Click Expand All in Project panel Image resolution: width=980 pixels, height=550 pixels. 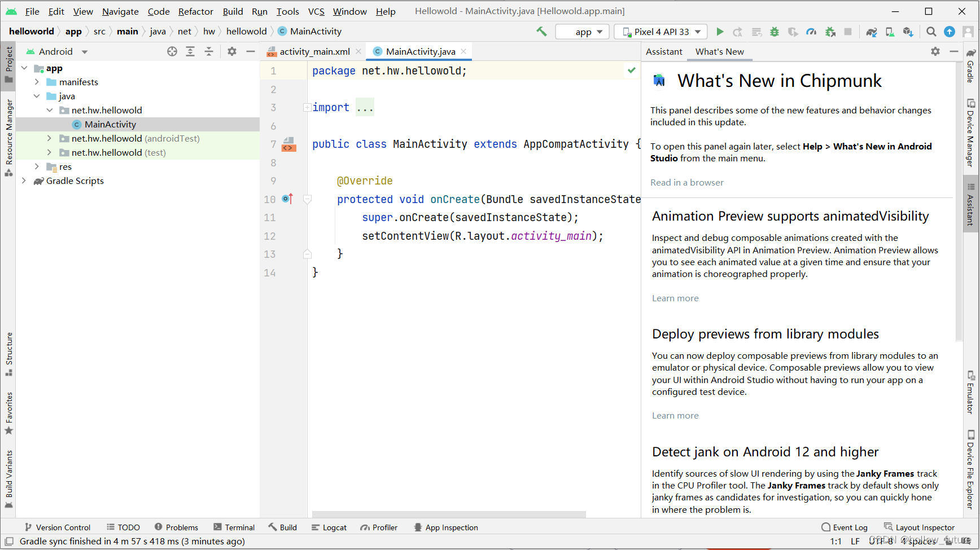(190, 51)
